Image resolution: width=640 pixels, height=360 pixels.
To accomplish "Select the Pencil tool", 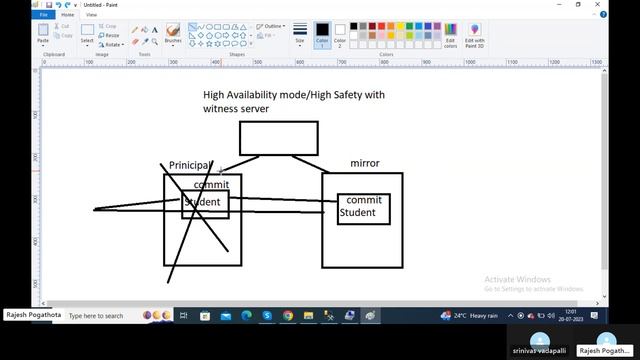I will pos(135,30).
